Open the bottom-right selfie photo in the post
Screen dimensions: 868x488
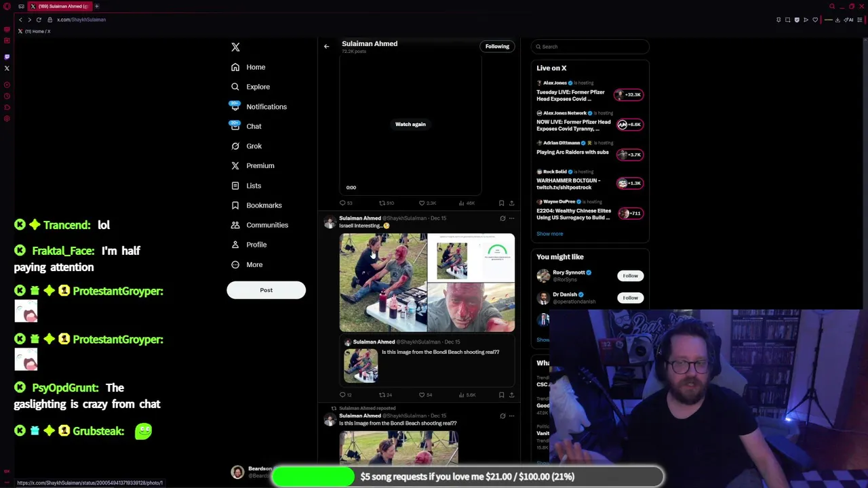(471, 308)
